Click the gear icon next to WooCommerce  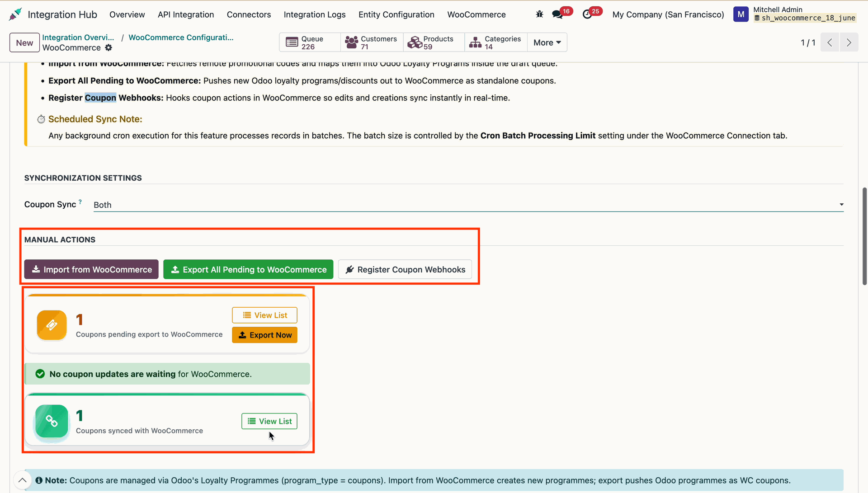point(108,47)
